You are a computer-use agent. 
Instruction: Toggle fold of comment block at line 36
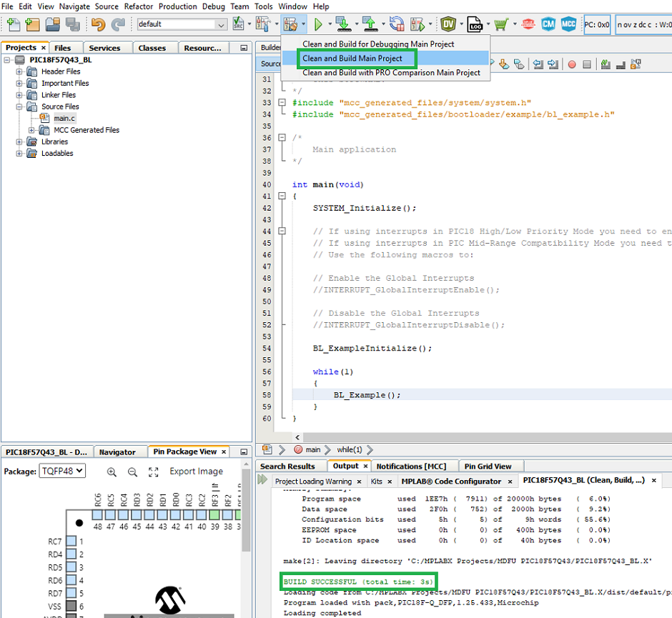coord(282,138)
